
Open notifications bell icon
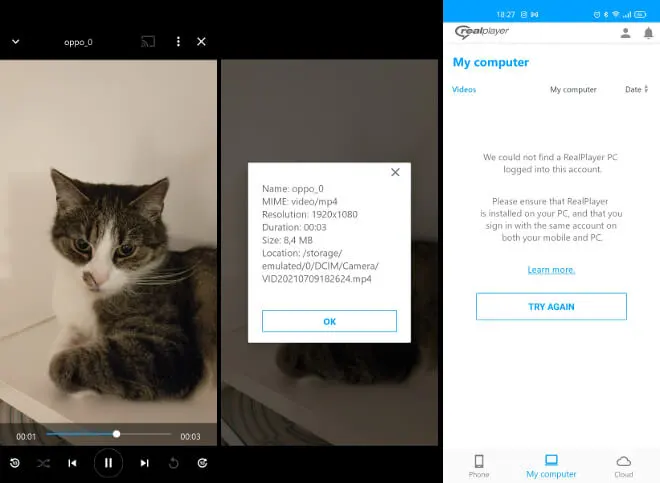pyautogui.click(x=649, y=33)
